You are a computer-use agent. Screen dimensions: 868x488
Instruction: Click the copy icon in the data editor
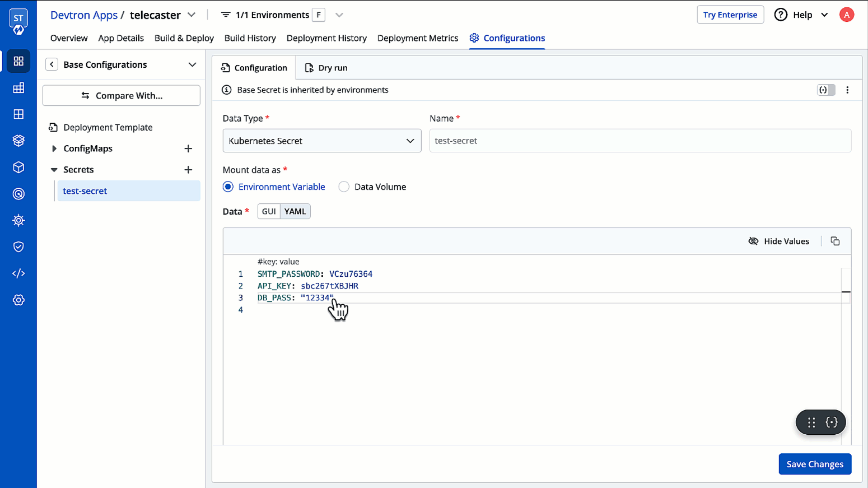click(x=835, y=241)
